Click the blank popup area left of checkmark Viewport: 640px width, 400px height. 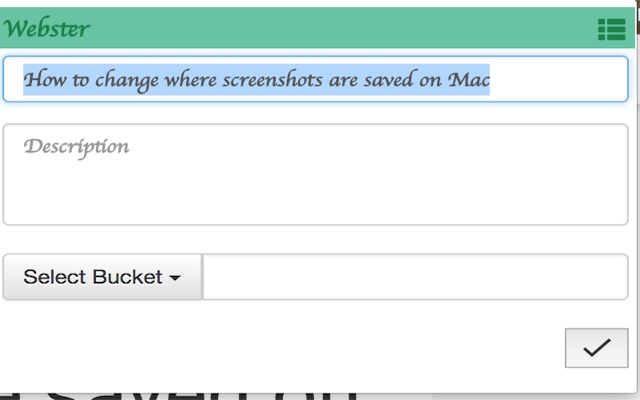(282, 348)
